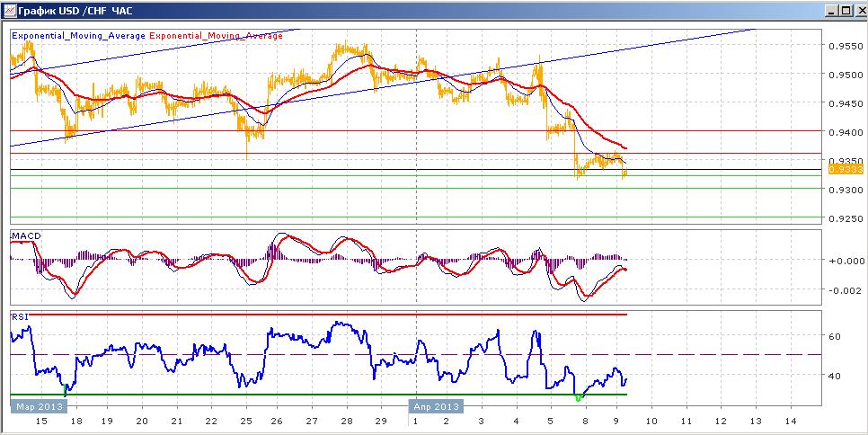Click the chart window icon in the title bar
The height and width of the screenshot is (435, 868).
[8, 10]
